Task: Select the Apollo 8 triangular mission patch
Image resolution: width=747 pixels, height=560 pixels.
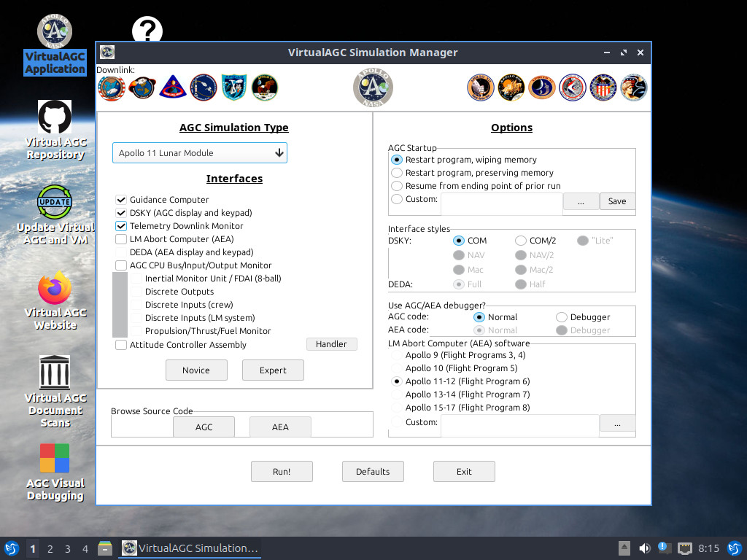Action: (x=173, y=87)
